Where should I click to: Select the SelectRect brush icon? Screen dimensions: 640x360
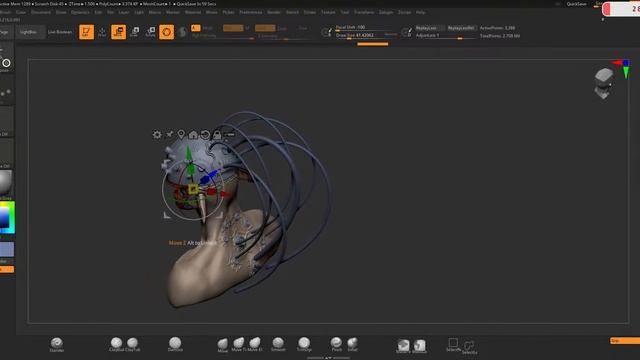click(453, 344)
